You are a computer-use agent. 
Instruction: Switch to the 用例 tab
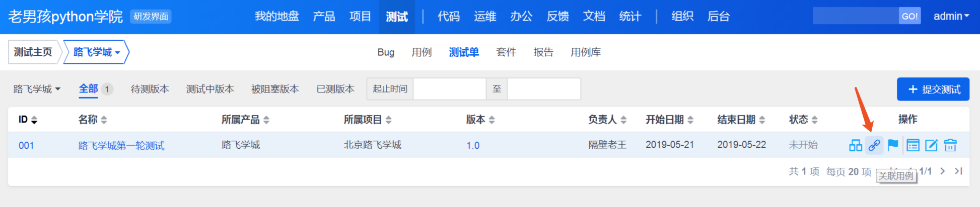pos(422,52)
